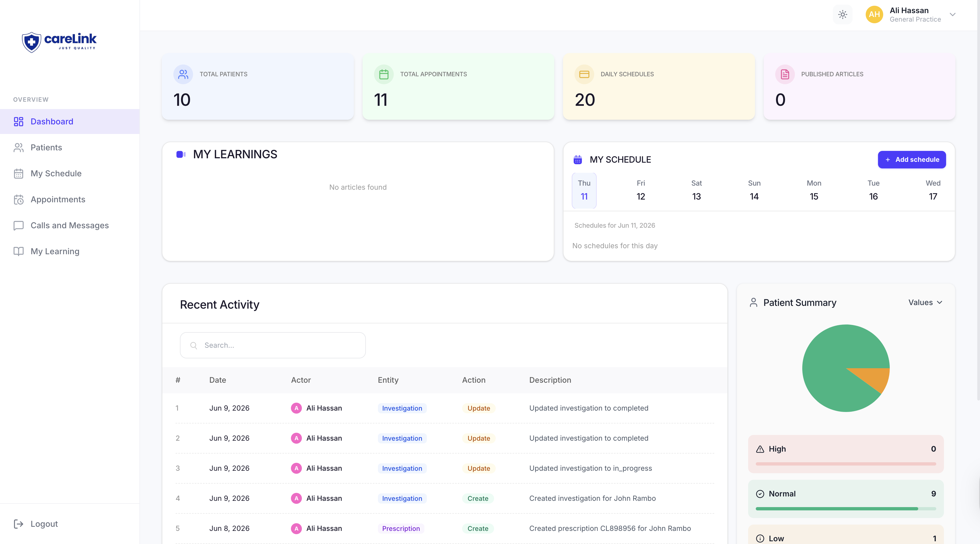Click the Logout icon in the sidebar
The image size is (980, 544).
click(18, 524)
